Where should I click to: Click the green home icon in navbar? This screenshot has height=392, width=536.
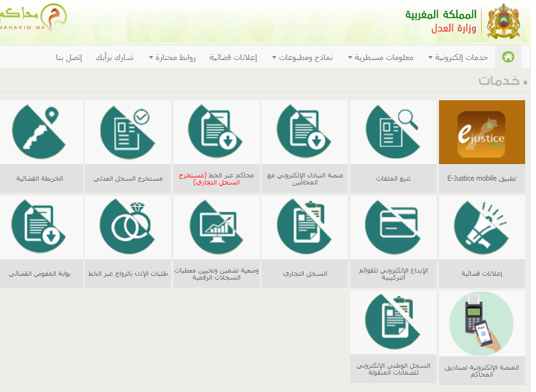click(x=508, y=57)
